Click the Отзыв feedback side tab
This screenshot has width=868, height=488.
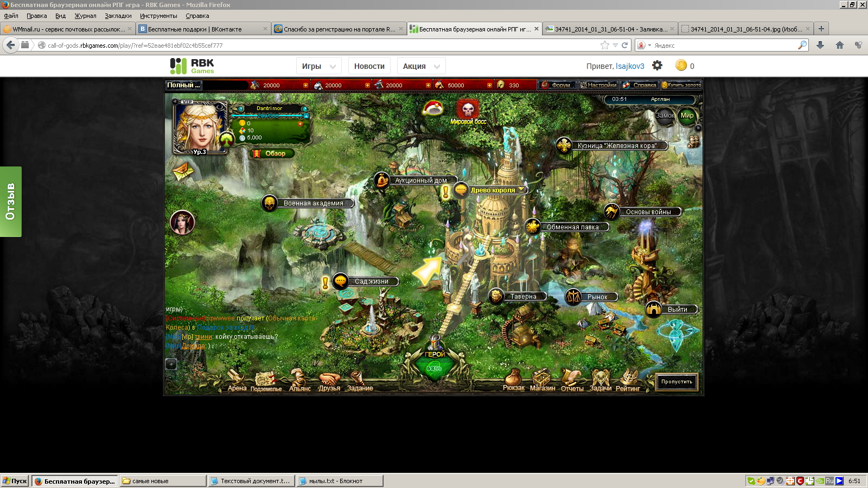click(x=10, y=202)
